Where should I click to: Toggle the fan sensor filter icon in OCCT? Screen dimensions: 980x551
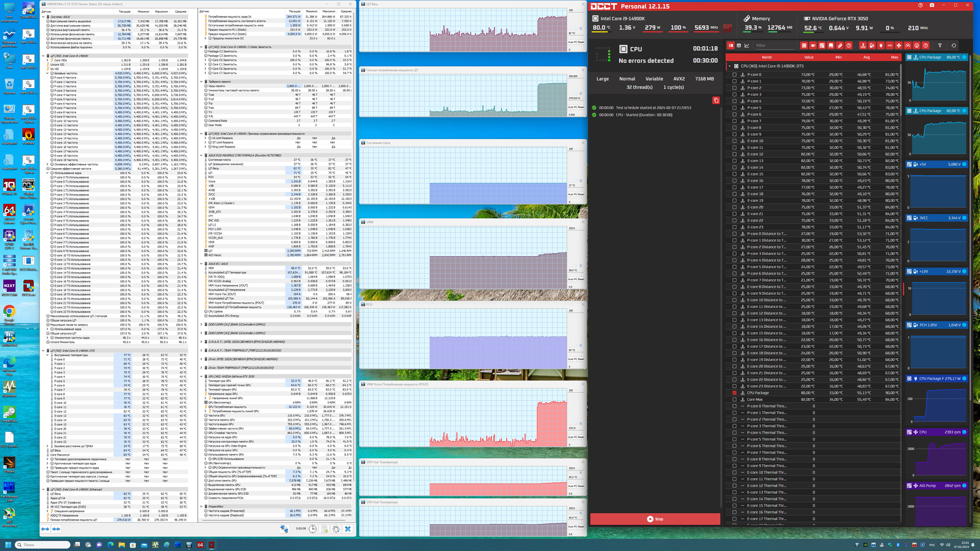click(899, 45)
